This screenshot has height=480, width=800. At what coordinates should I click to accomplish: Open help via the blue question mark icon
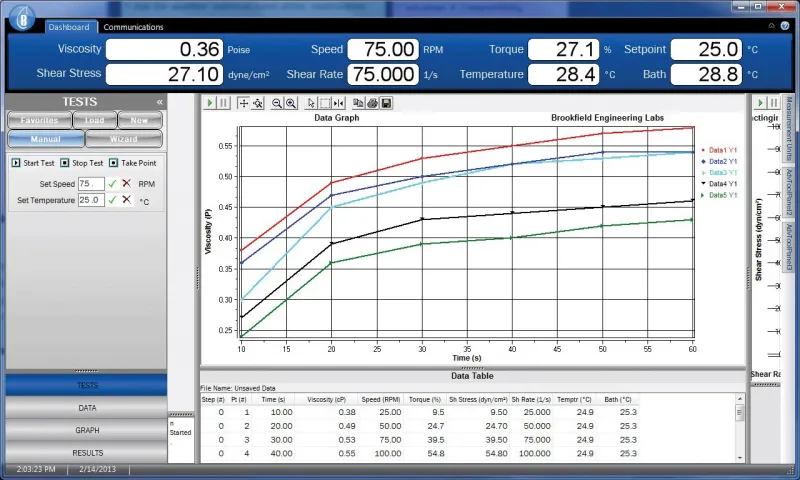click(x=785, y=27)
